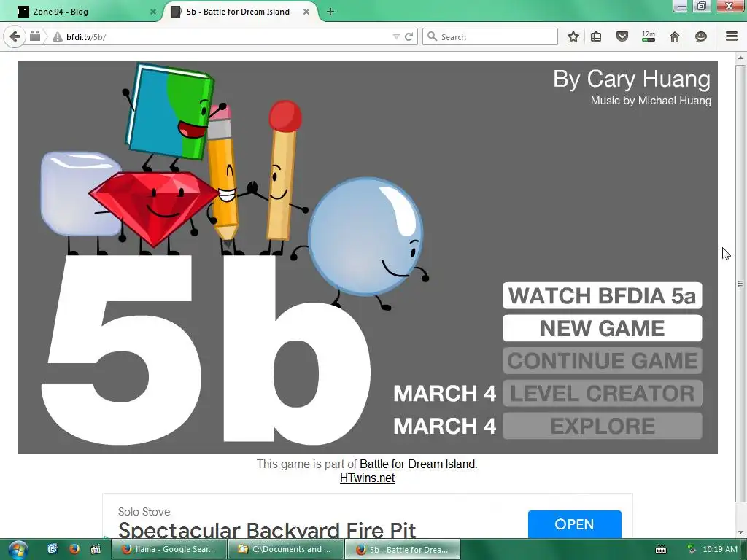
Task: Bookmark this page with the star icon
Action: point(573,36)
